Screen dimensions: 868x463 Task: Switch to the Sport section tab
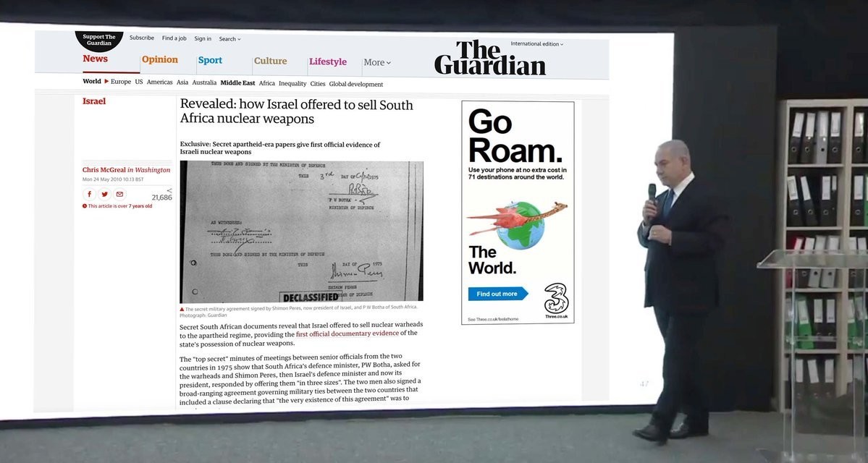[210, 61]
